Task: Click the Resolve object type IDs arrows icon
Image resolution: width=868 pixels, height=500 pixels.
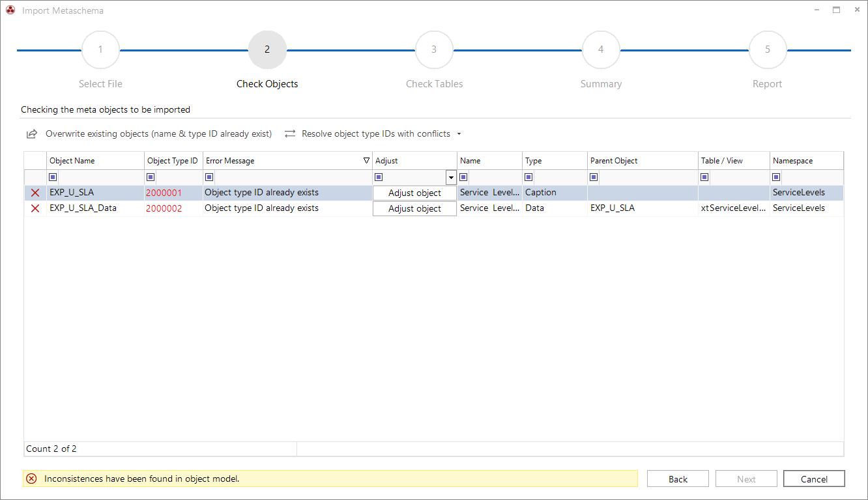Action: (290, 133)
